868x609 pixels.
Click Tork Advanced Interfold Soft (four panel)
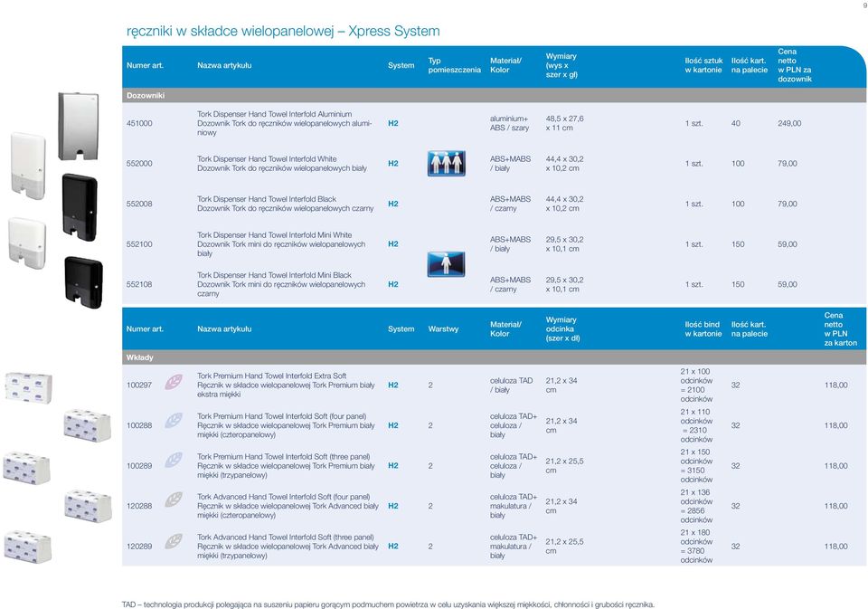pos(283,497)
